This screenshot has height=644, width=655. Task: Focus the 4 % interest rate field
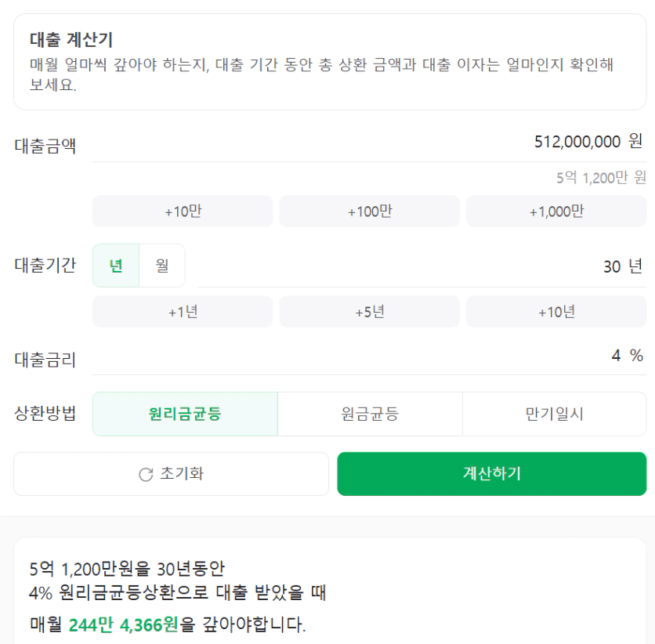(369, 356)
